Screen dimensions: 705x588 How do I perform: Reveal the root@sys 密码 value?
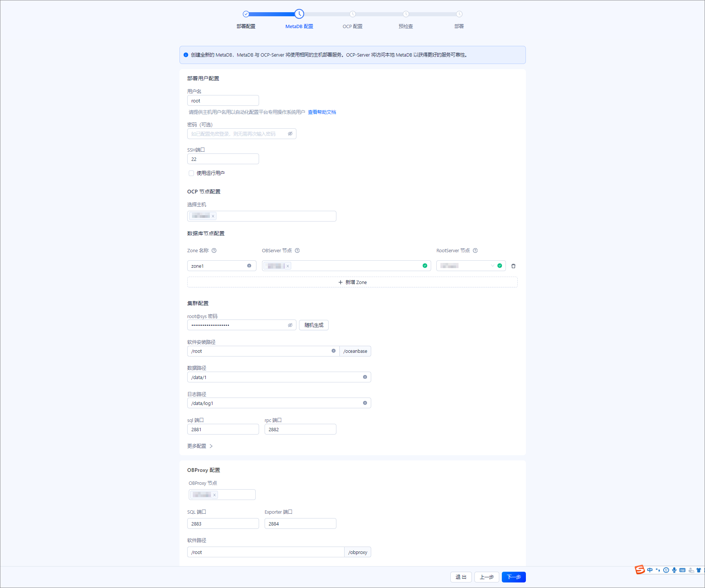point(290,325)
